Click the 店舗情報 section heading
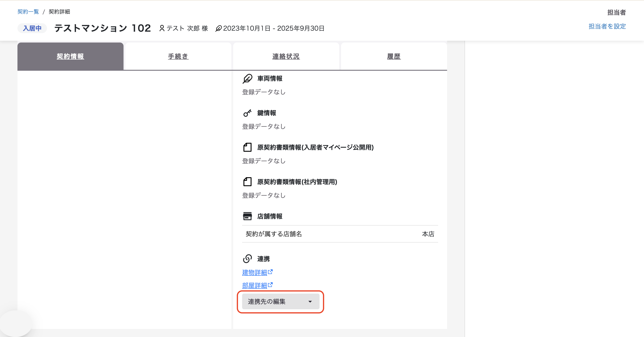The width and height of the screenshot is (644, 337). pos(270,216)
